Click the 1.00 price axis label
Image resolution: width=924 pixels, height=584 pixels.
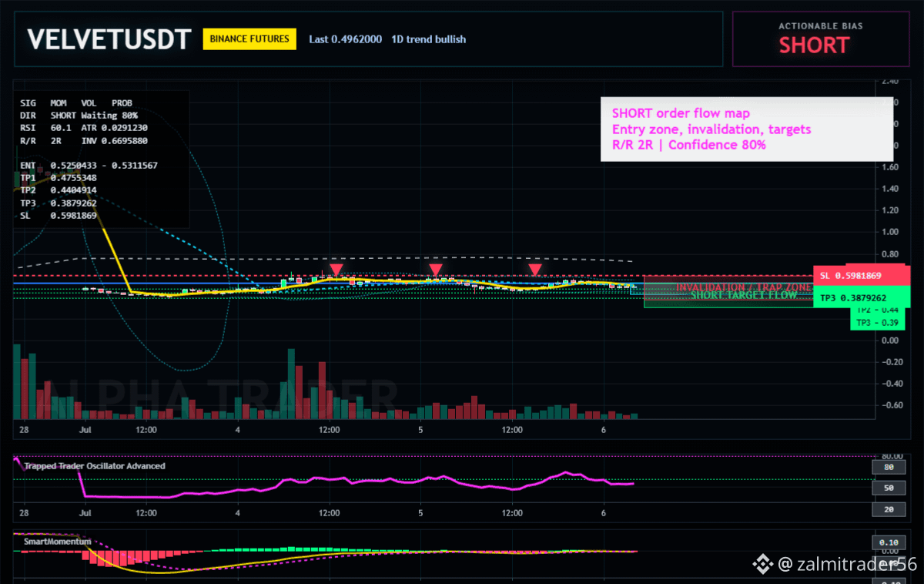click(x=889, y=232)
